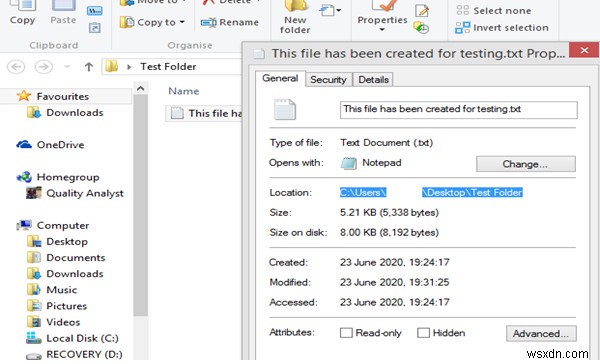Image resolution: width=600 pixels, height=364 pixels.
Task: Click the History icon in the ribbon
Action: pos(421,28)
